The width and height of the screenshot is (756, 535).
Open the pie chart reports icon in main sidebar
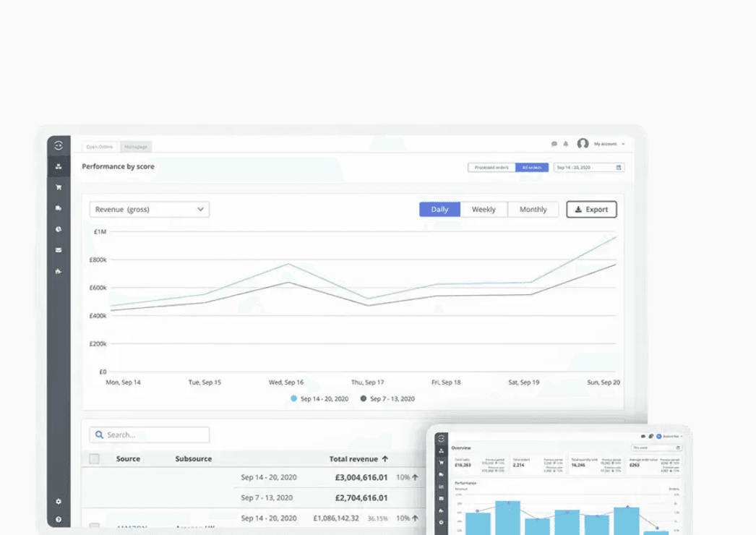[x=59, y=229]
